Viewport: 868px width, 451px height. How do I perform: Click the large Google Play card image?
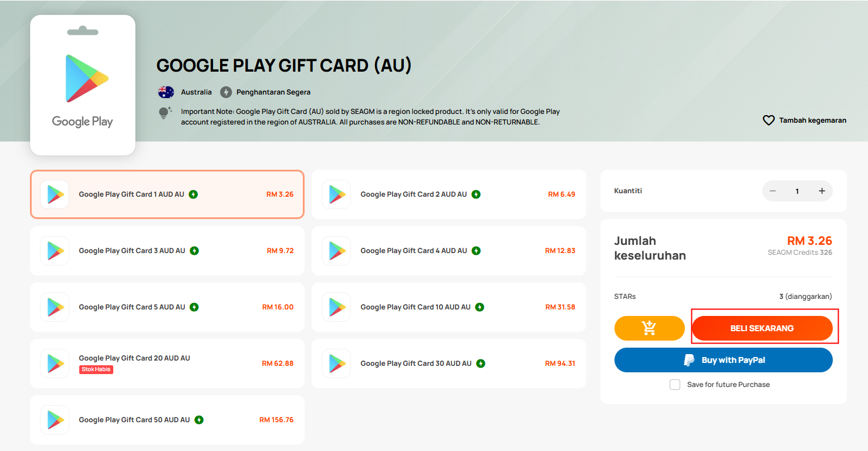click(x=83, y=85)
